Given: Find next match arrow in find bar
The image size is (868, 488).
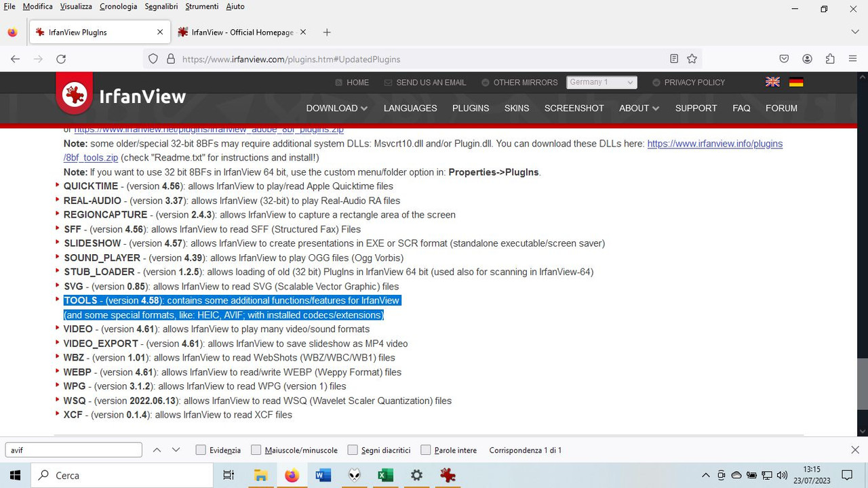Looking at the screenshot, I should click(x=176, y=450).
